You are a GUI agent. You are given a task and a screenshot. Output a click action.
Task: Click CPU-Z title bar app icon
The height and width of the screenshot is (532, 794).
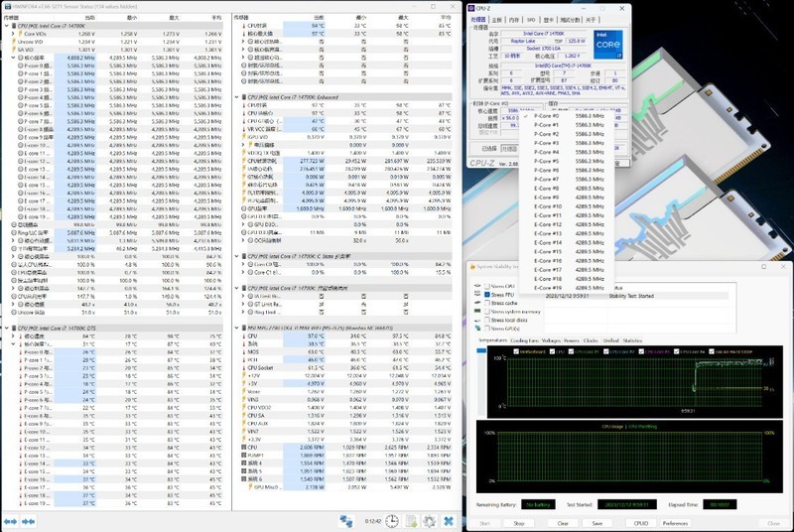[x=470, y=8]
